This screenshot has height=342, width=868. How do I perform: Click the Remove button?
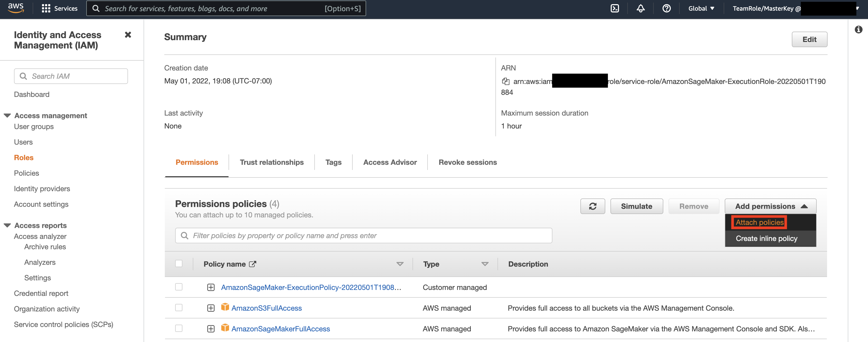[x=693, y=206]
